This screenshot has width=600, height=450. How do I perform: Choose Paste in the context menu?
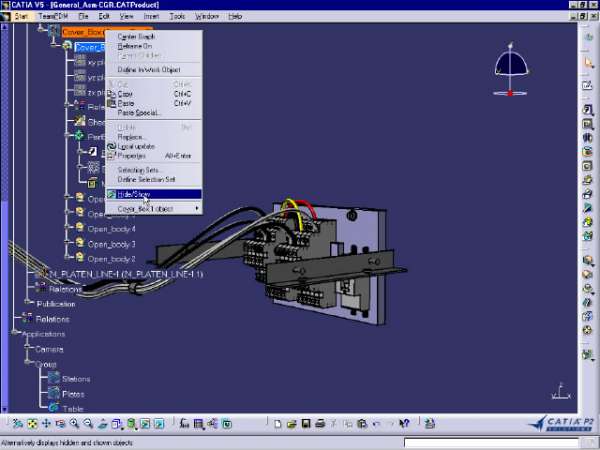[154, 103]
